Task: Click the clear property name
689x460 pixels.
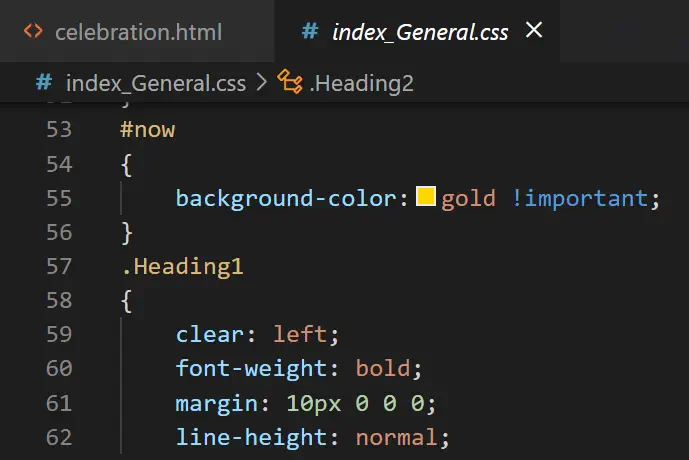Action: [x=210, y=334]
